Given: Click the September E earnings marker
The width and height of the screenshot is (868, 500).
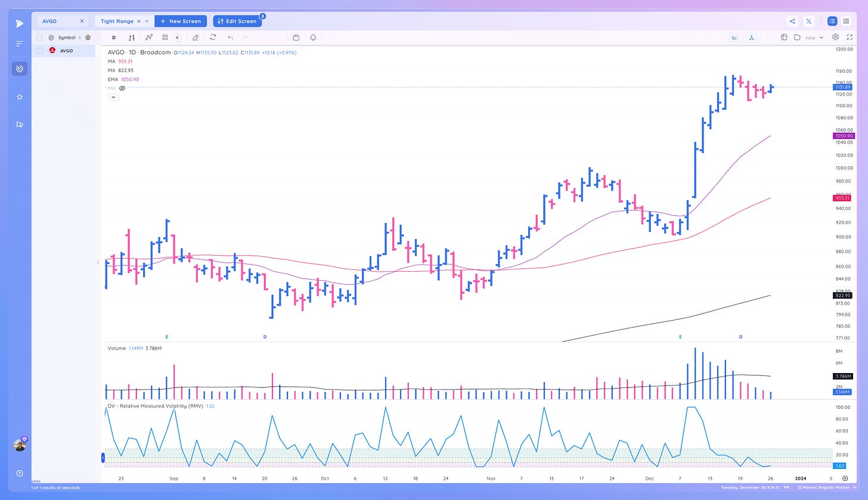Looking at the screenshot, I should click(167, 337).
